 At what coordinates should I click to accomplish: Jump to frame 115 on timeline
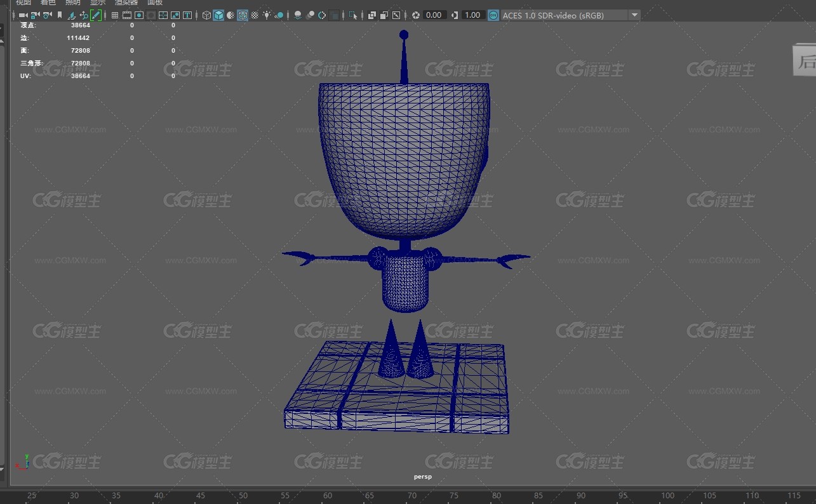tap(794, 496)
